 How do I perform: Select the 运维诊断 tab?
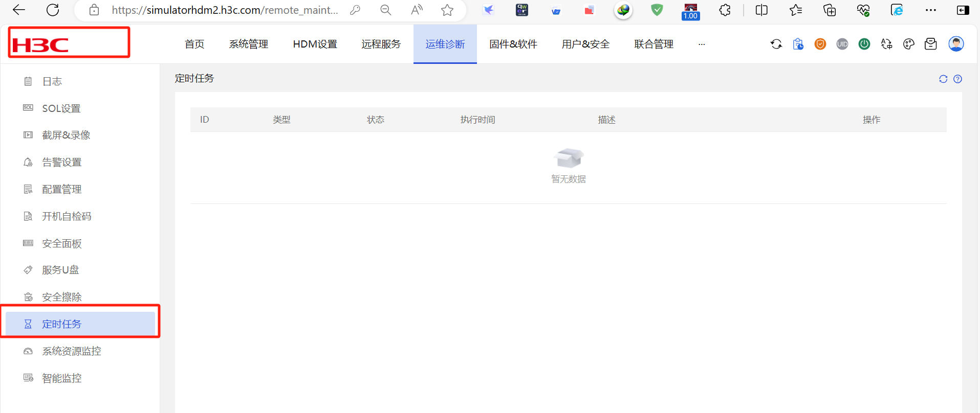pyautogui.click(x=445, y=44)
